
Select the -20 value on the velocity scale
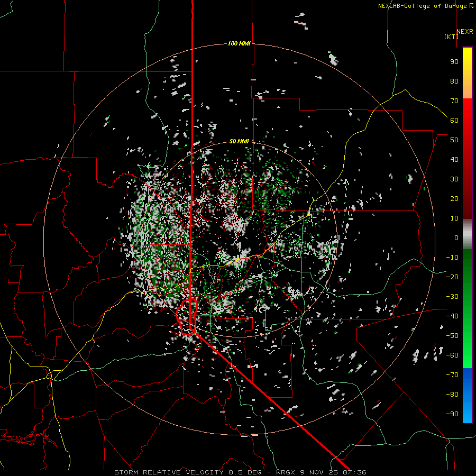click(x=452, y=277)
